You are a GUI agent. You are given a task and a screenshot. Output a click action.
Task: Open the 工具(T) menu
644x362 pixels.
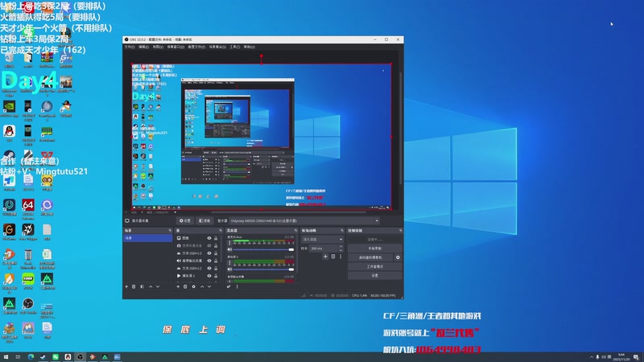pyautogui.click(x=234, y=47)
